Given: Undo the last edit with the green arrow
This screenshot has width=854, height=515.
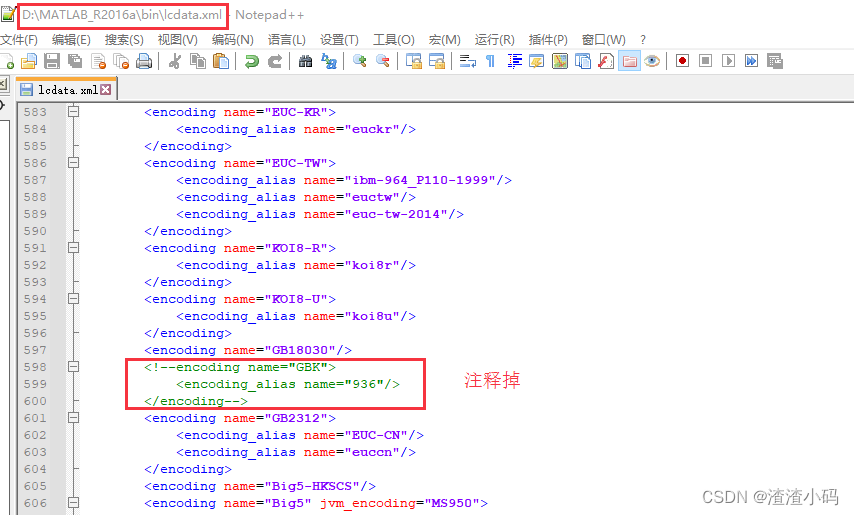Looking at the screenshot, I should [x=252, y=61].
